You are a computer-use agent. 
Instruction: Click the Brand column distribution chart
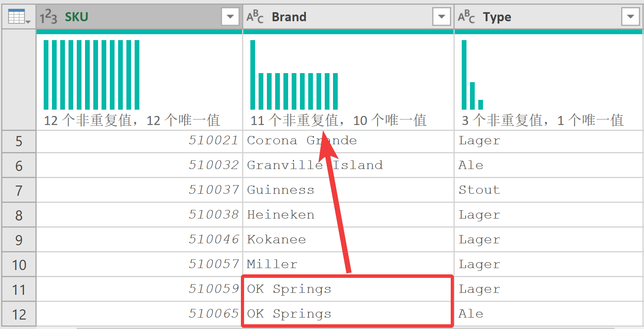(x=294, y=75)
